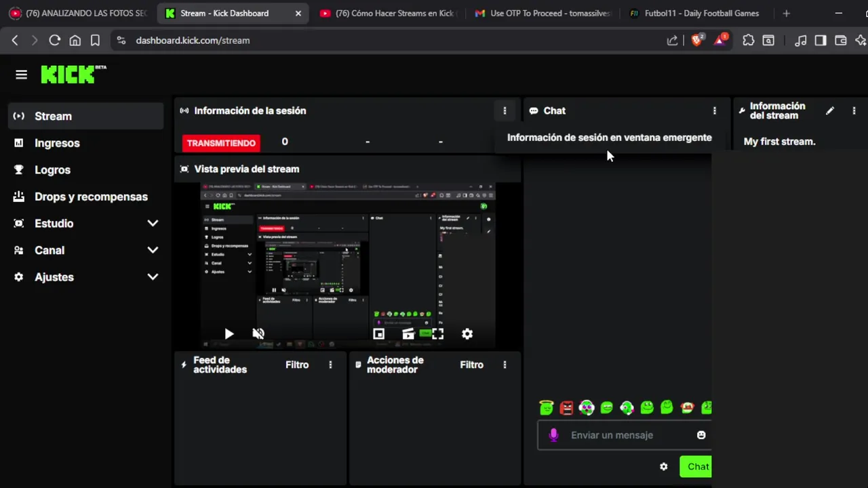The height and width of the screenshot is (488, 868).
Task: Open Drops y recompensas in sidebar
Action: click(85, 197)
